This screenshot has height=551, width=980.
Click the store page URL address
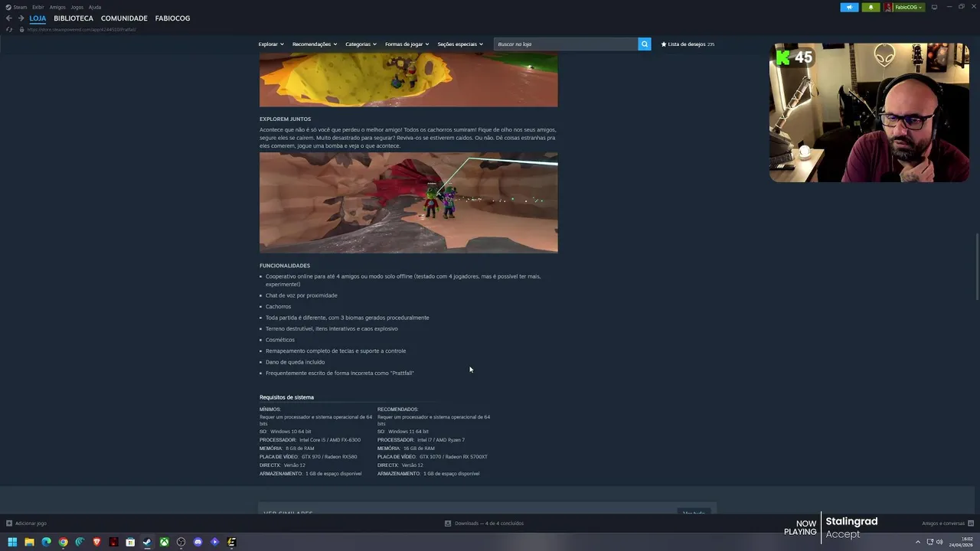[x=81, y=30]
